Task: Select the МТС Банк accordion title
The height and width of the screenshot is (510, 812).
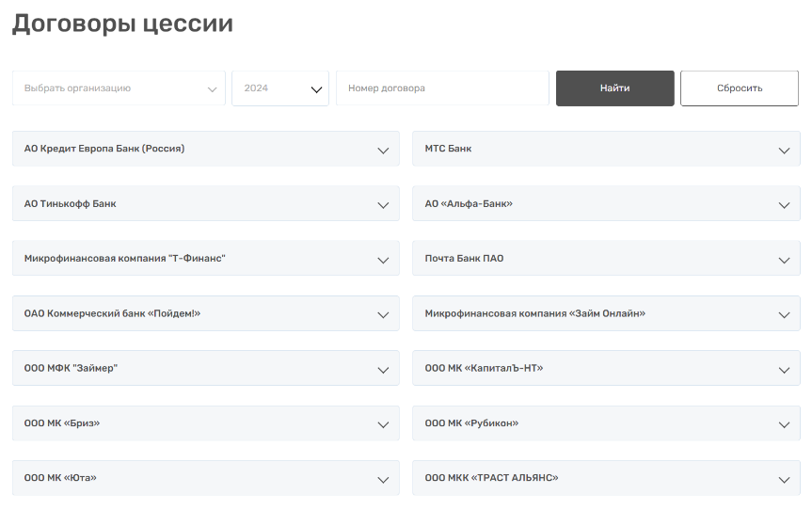Action: (x=449, y=149)
